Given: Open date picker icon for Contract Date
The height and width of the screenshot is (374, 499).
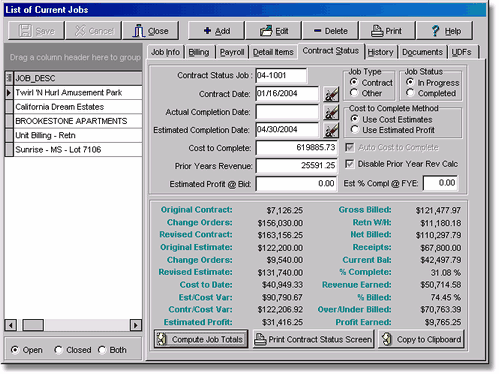Looking at the screenshot, I should coord(331,94).
